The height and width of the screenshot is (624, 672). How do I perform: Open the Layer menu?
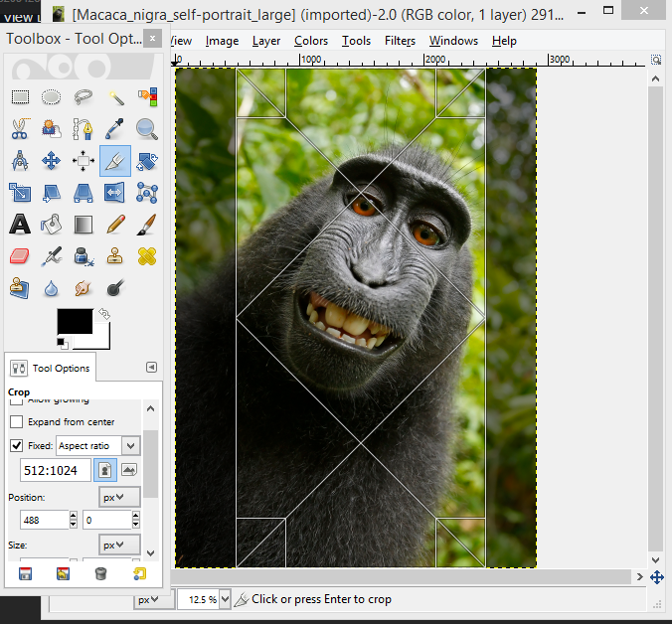[x=266, y=41]
